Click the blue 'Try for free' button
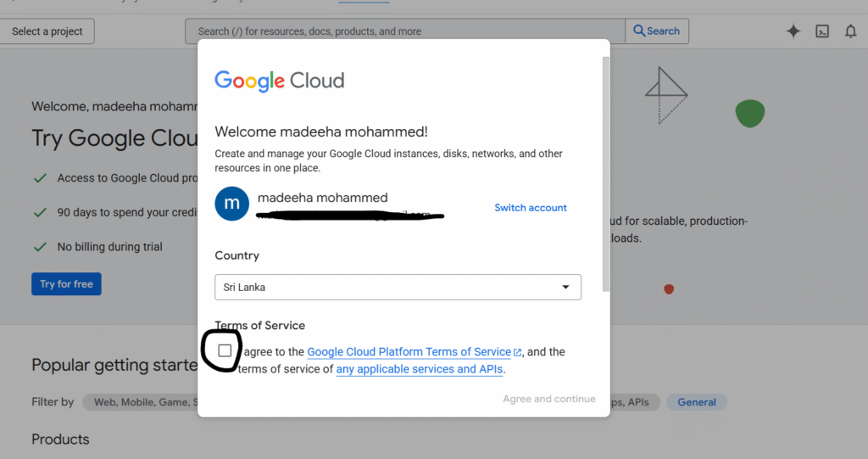The image size is (868, 459). (66, 284)
